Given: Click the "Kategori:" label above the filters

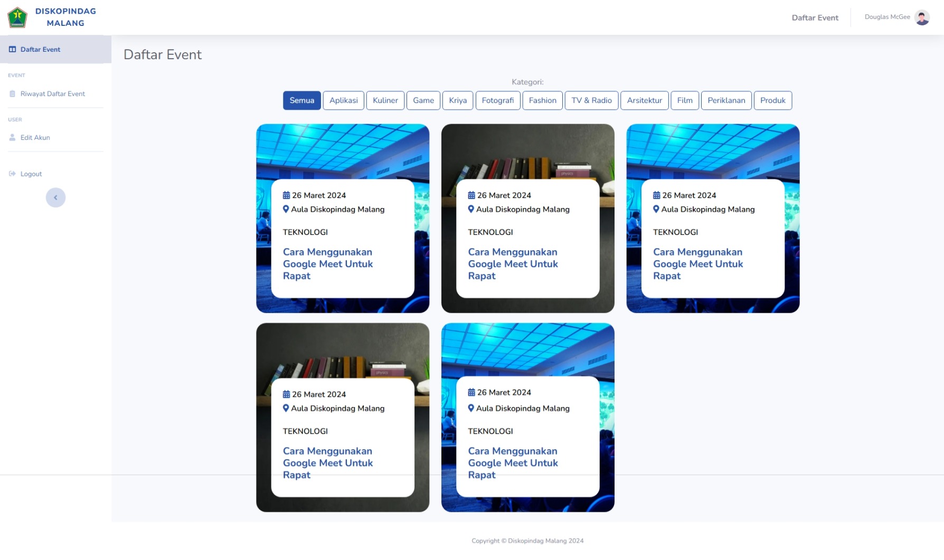Looking at the screenshot, I should 527,82.
